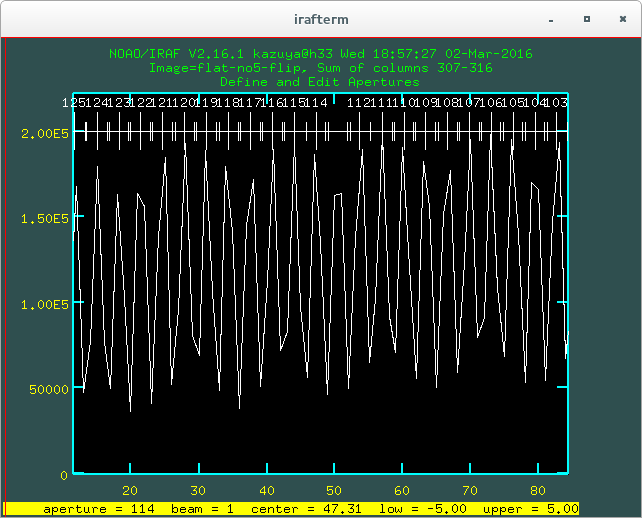Maximize the irafterm window
This screenshot has width=642, height=518.
click(x=587, y=19)
